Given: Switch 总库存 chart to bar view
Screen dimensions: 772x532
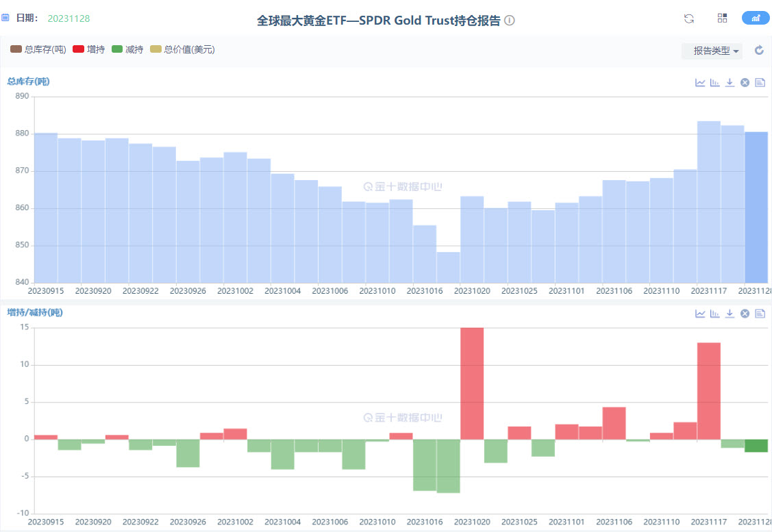Looking at the screenshot, I should (x=715, y=83).
